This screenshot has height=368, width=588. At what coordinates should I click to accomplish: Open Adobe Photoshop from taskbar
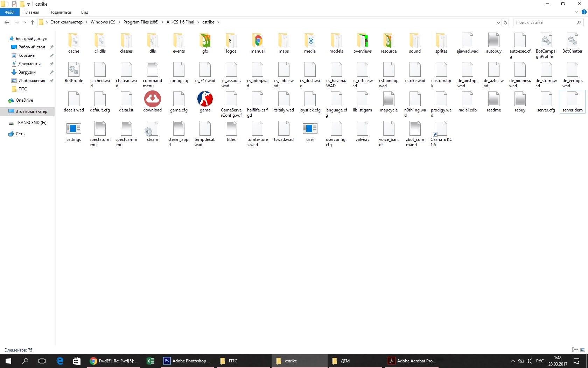[x=187, y=361]
